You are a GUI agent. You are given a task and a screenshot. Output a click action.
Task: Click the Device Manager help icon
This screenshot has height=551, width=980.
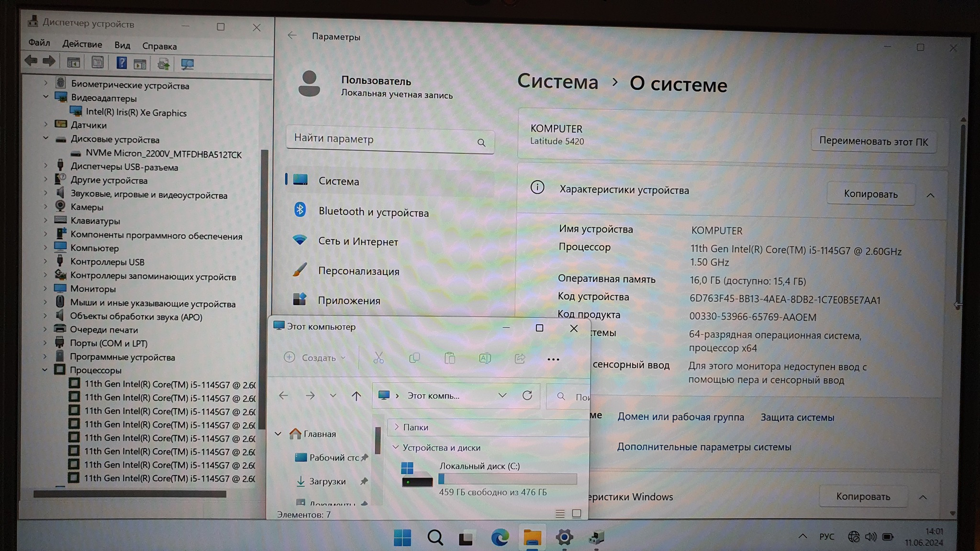(x=122, y=63)
